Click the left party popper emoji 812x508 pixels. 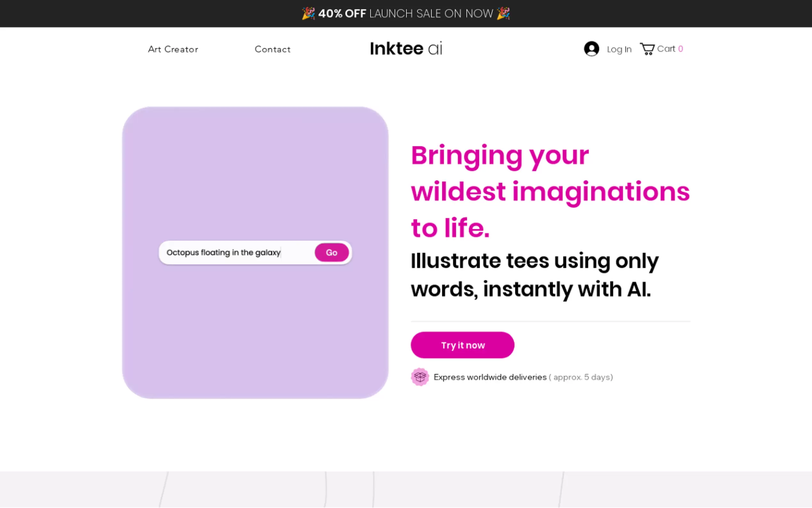[308, 13]
